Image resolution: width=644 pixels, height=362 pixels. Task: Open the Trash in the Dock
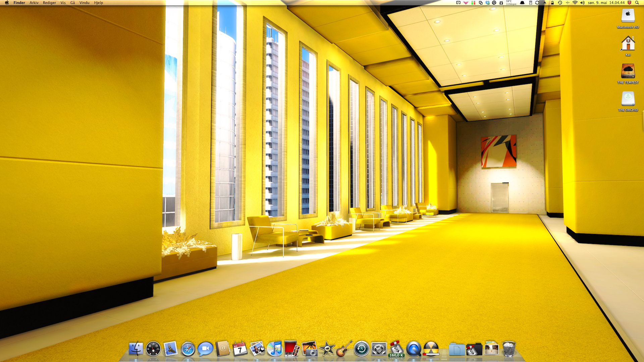point(509,349)
